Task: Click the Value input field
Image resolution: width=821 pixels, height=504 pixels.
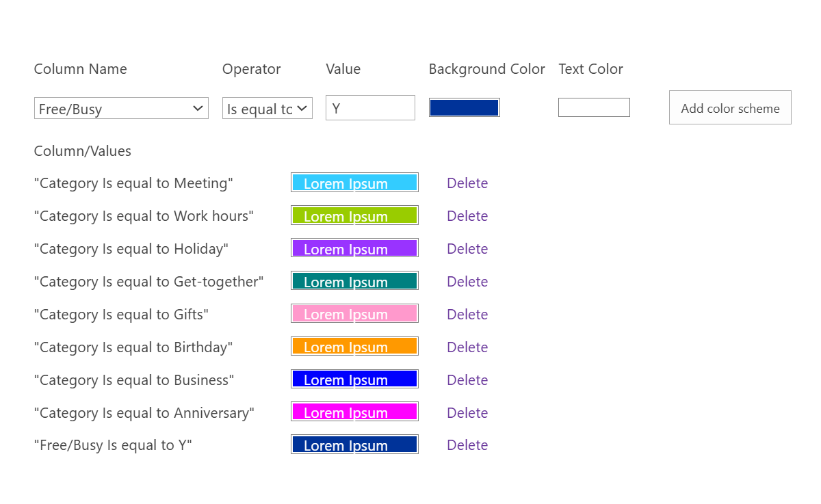Action: 370,108
